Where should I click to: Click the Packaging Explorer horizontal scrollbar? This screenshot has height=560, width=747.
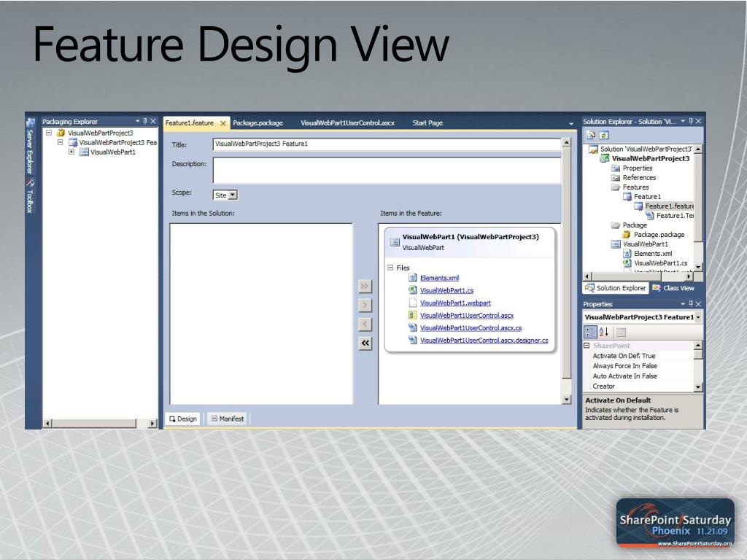click(99, 423)
